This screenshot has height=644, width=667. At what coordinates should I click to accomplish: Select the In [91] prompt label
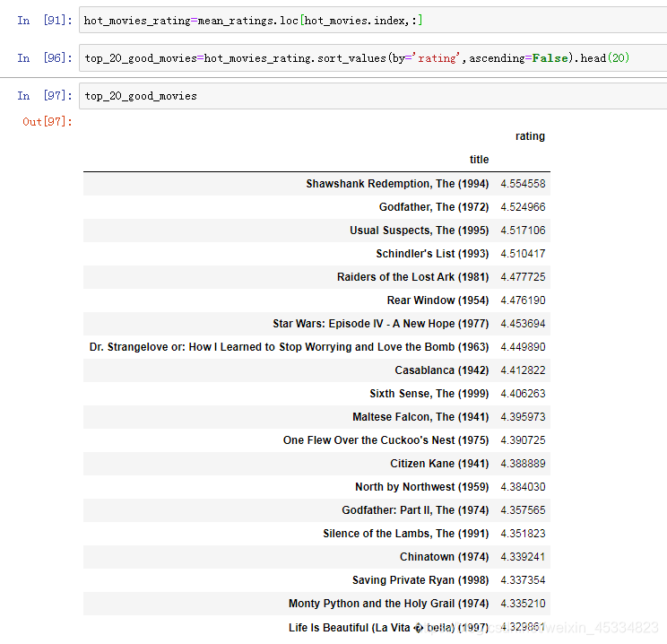45,20
